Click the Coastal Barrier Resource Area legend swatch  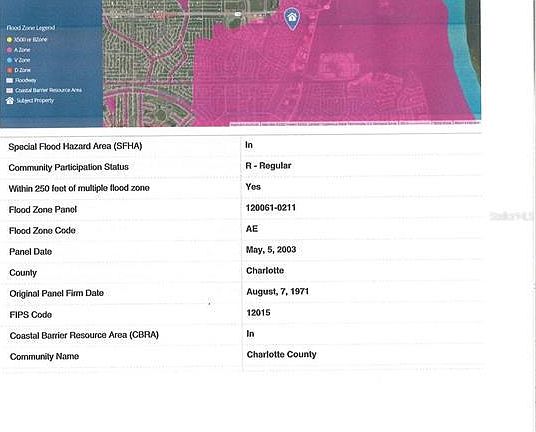click(x=10, y=90)
